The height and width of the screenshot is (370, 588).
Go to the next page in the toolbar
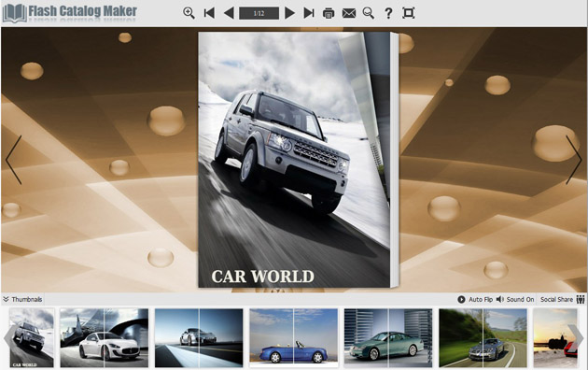pyautogui.click(x=289, y=13)
